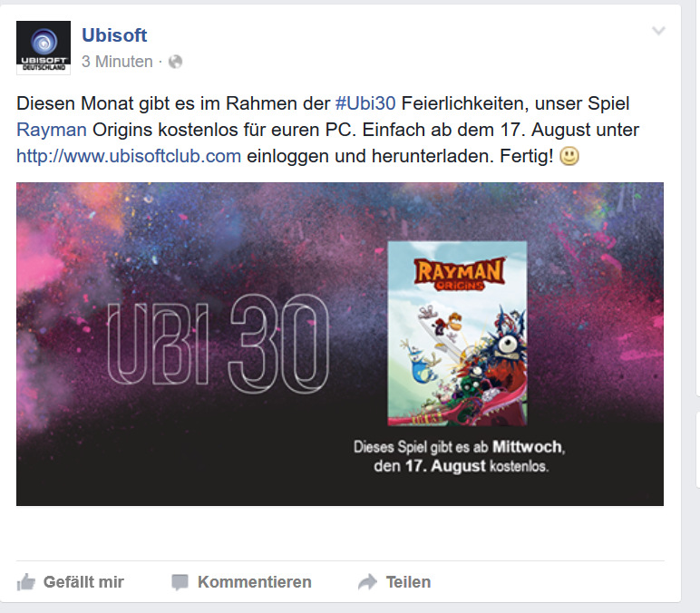700x613 pixels.
Task: Click the smiley emoji after 'Fertig!'
Action: 569,156
